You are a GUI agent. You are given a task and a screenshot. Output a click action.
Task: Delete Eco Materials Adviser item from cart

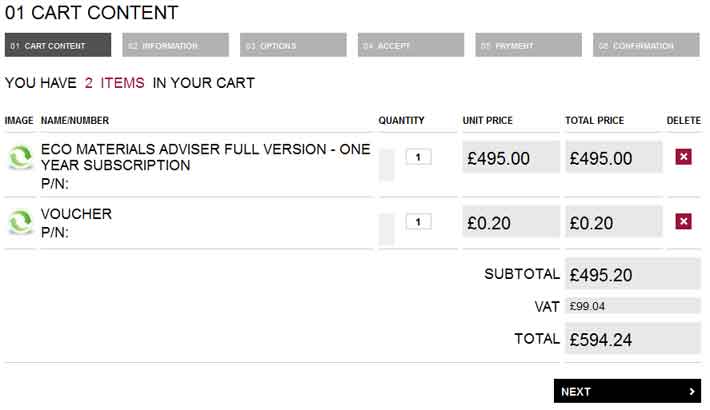click(x=683, y=157)
